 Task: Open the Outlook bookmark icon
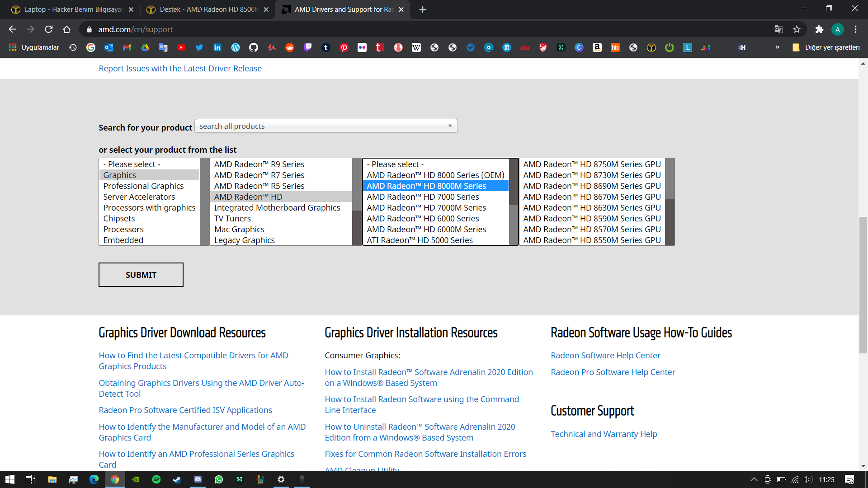tap(109, 47)
